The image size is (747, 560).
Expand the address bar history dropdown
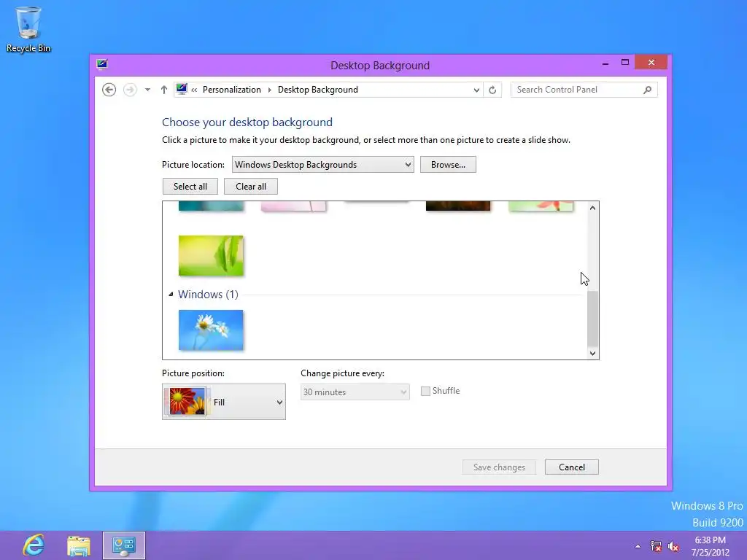click(x=476, y=90)
